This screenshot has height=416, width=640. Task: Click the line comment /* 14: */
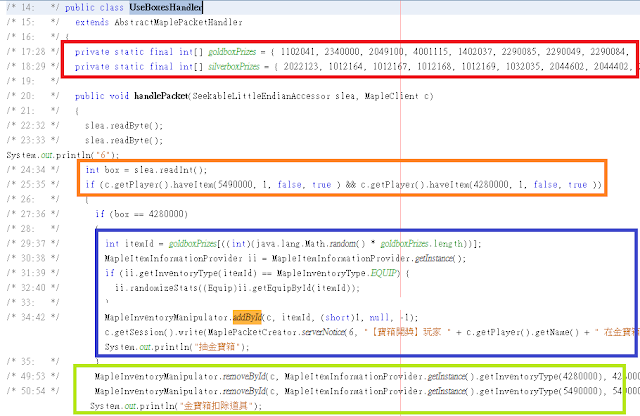click(x=33, y=7)
